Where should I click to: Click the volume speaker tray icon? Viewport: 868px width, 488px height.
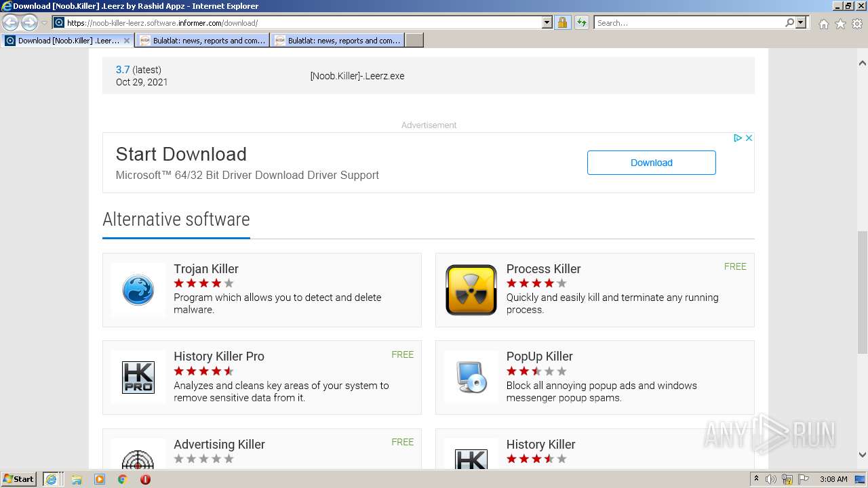[x=771, y=479]
